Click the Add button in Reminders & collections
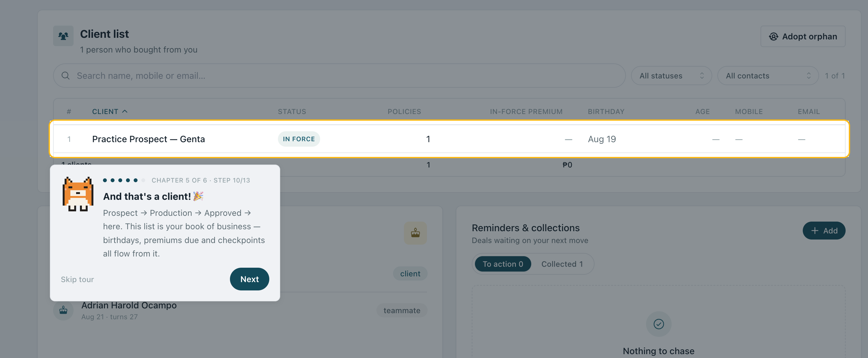 824,231
